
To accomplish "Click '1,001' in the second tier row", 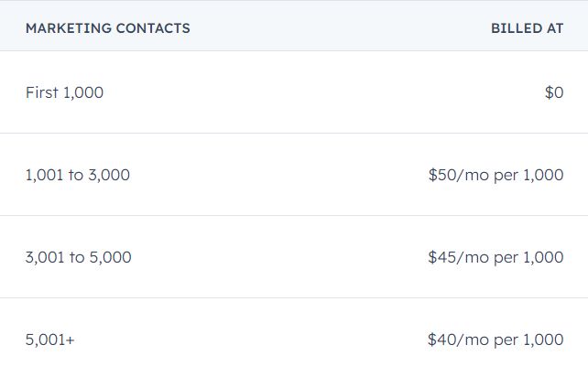I will point(44,175).
